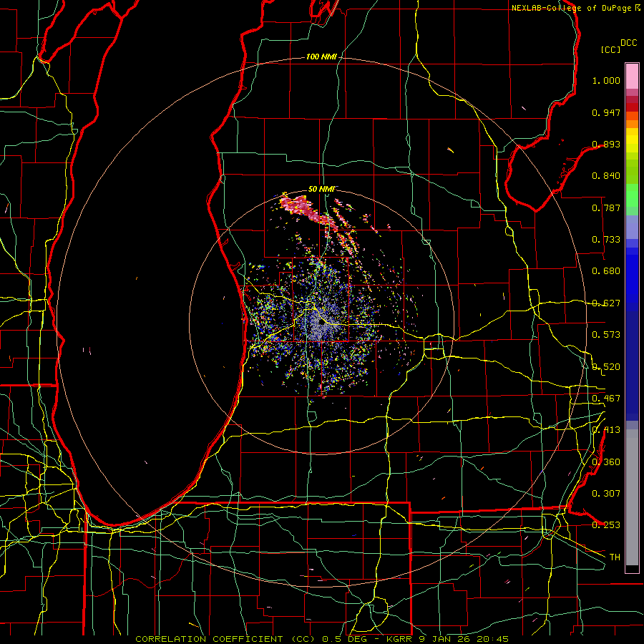Click the black radar site dot at center
The image size is (644, 644).
(x=321, y=323)
